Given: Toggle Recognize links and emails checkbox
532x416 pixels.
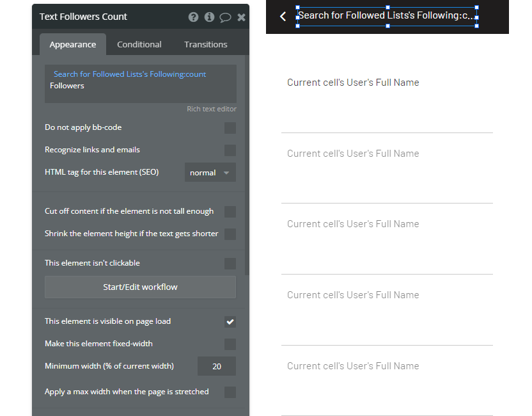Looking at the screenshot, I should tap(230, 150).
